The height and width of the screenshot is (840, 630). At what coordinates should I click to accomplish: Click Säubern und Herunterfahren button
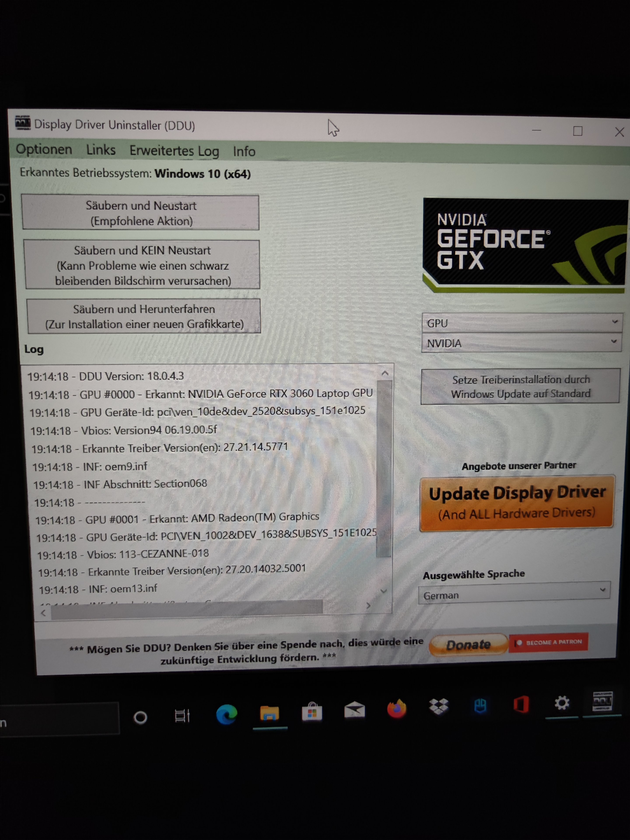(x=144, y=316)
